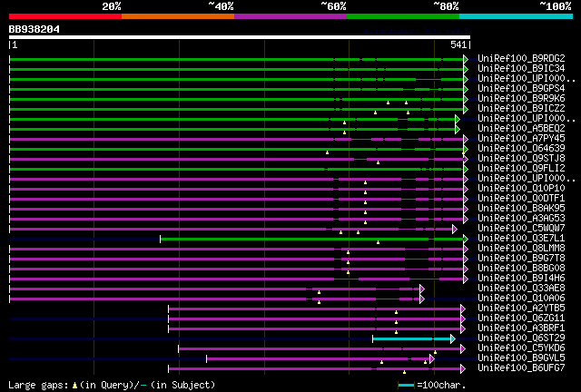
Task: Open the UniRef100_Q9STJ8 hit label
Action: tap(521, 159)
